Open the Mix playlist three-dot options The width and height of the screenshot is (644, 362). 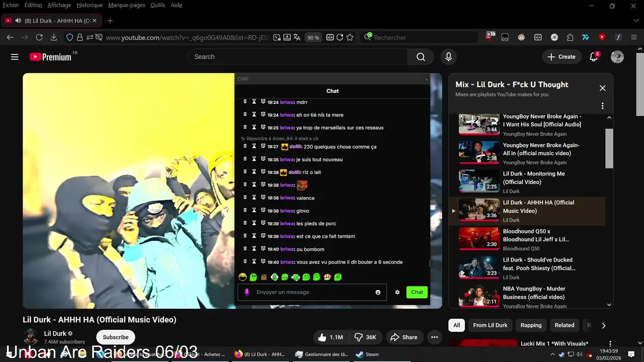coord(602,106)
